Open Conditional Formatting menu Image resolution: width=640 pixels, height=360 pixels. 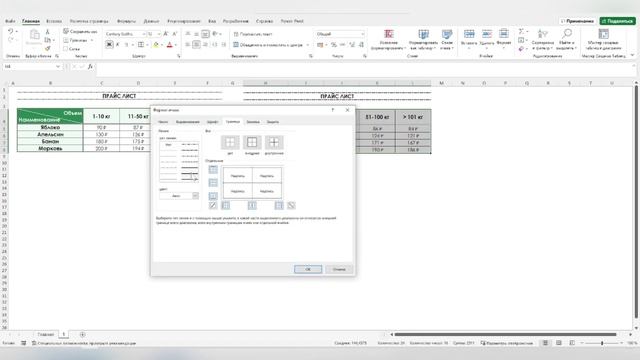tap(389, 40)
